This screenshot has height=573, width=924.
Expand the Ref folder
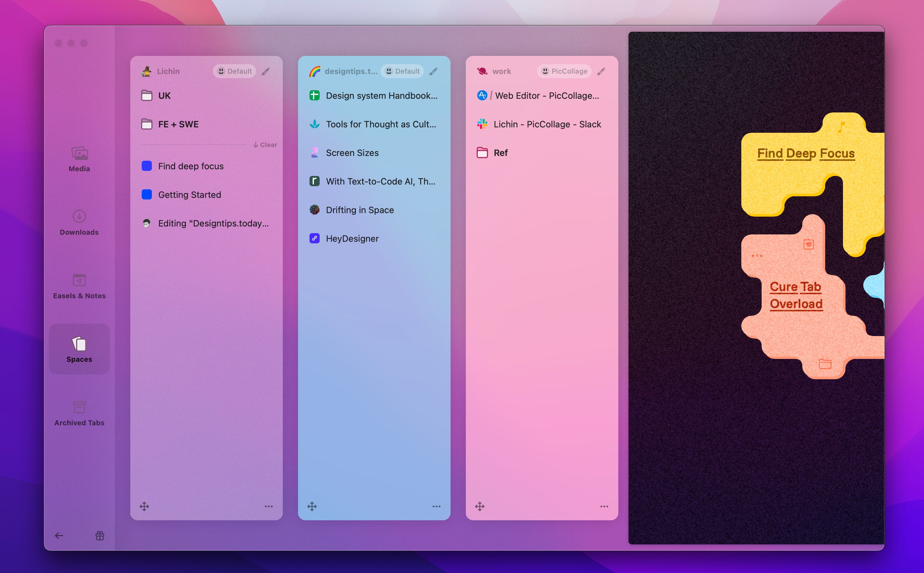point(500,153)
